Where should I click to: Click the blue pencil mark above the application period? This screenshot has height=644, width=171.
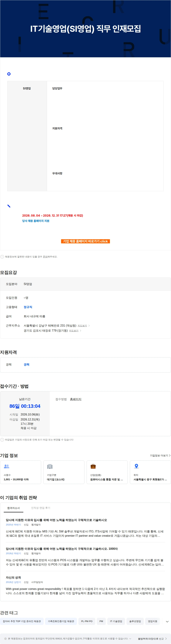click(9, 206)
